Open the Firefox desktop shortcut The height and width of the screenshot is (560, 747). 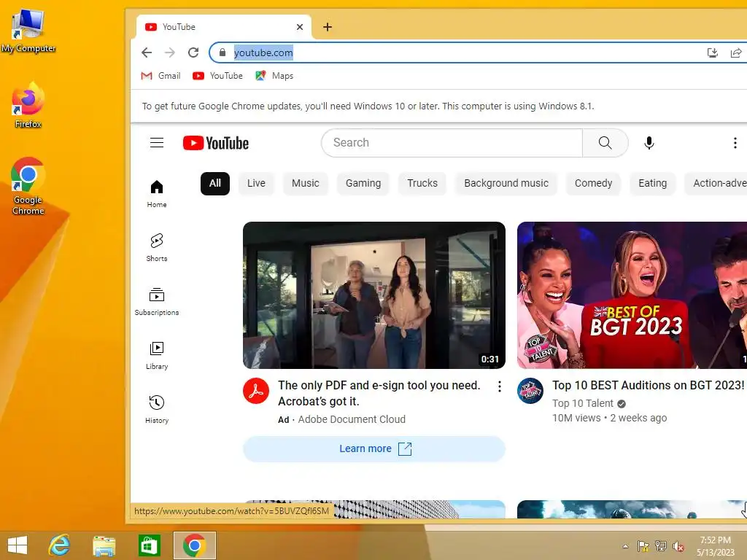(x=28, y=106)
